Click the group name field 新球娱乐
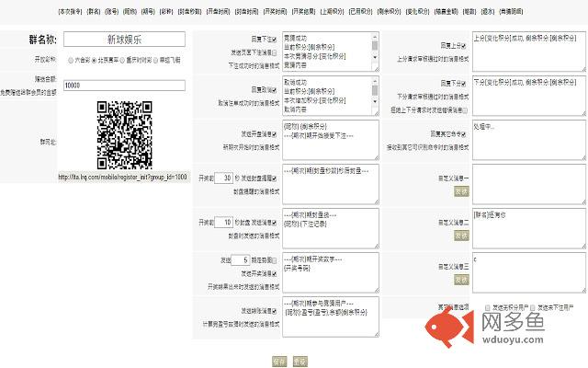 (125, 40)
